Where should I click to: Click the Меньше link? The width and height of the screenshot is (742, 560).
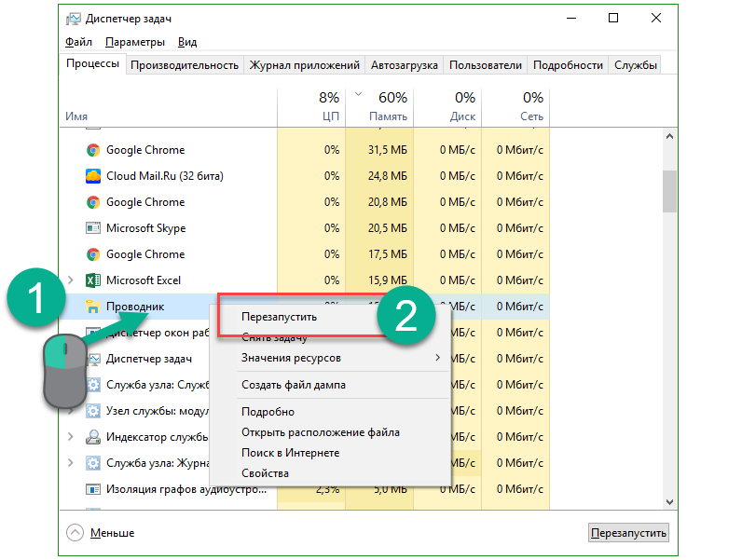[x=113, y=533]
